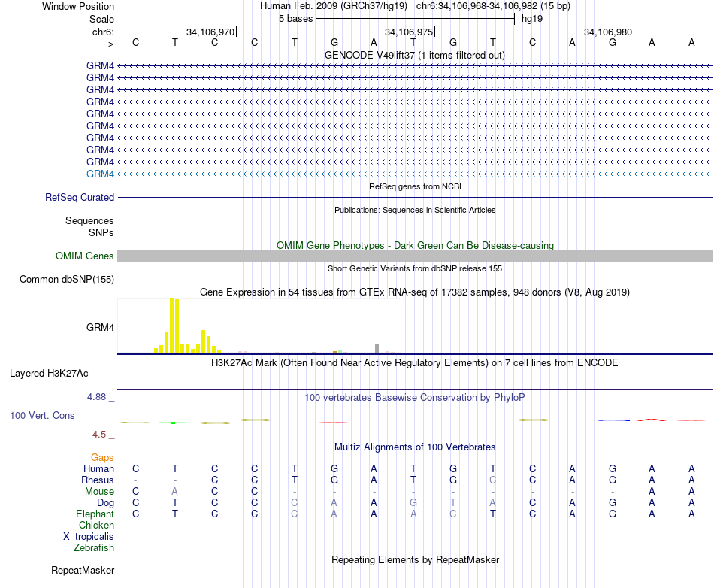Click the 34,106,980 ruler position marker
This screenshot has height=588, width=714.
tap(608, 32)
